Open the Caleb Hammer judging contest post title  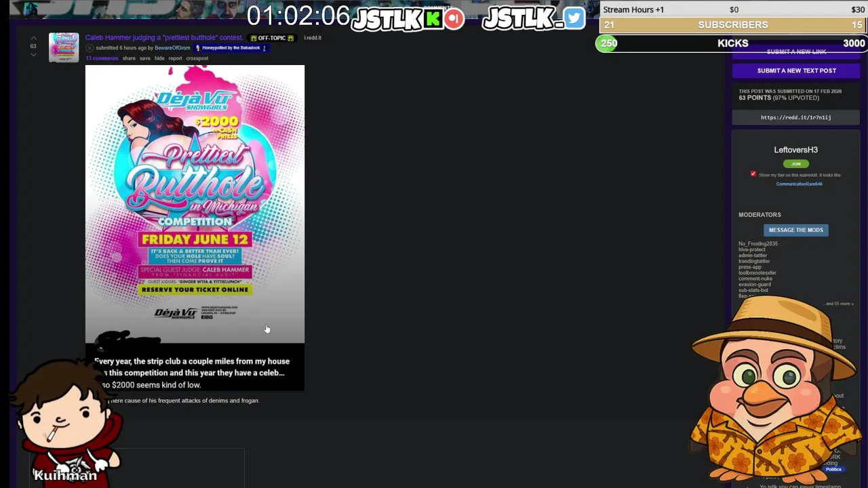coord(163,38)
